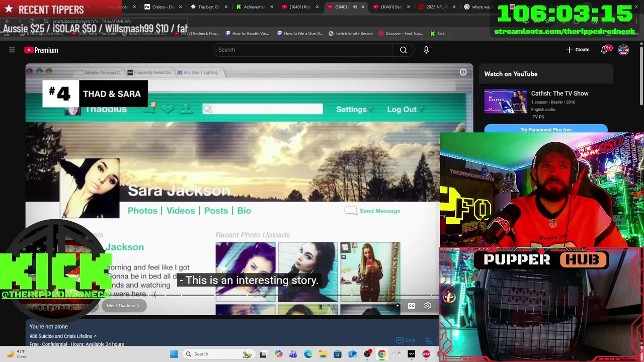Open OBS Studio from the taskbar
The width and height of the screenshot is (644, 362).
point(367,354)
